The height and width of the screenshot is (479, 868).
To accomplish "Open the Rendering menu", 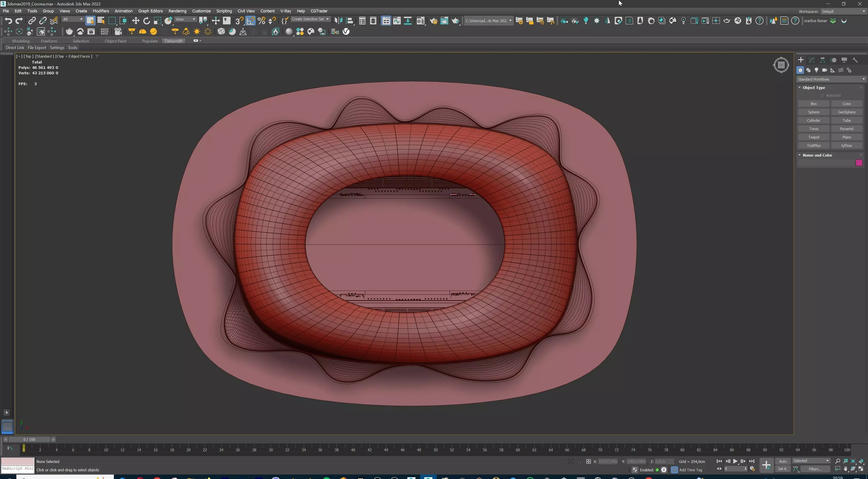I will coord(177,11).
